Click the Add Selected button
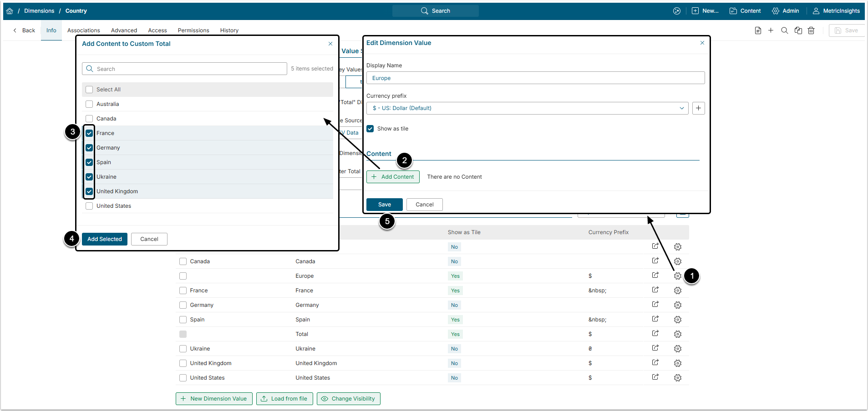 (105, 239)
